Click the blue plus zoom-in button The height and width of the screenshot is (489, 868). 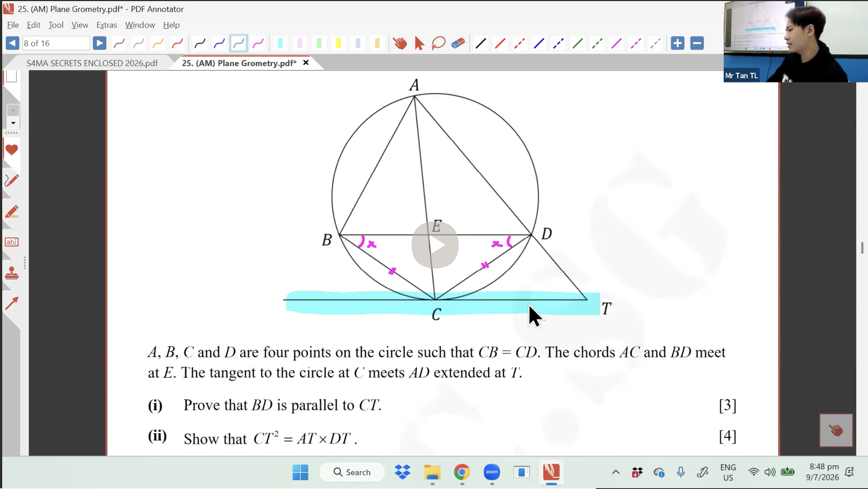tap(677, 43)
